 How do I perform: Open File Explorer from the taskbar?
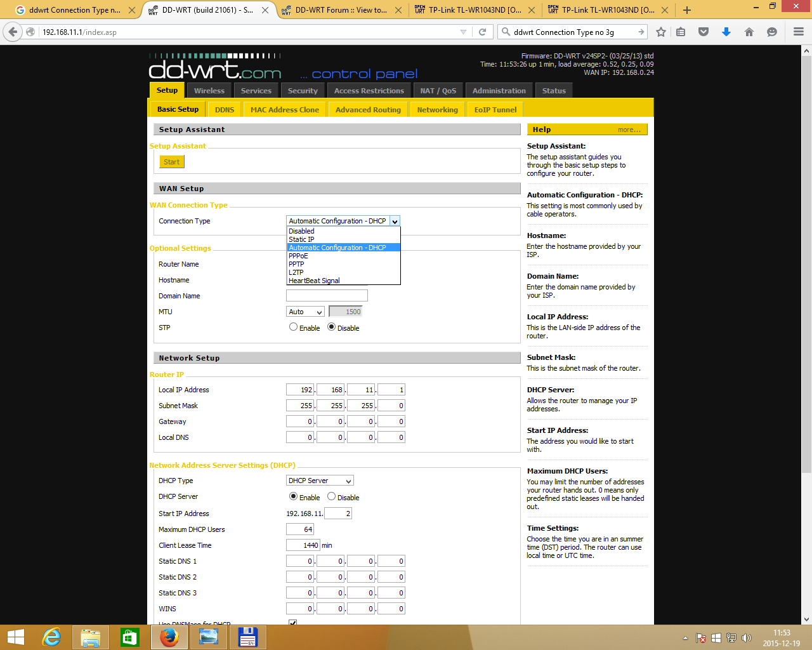coord(90,637)
